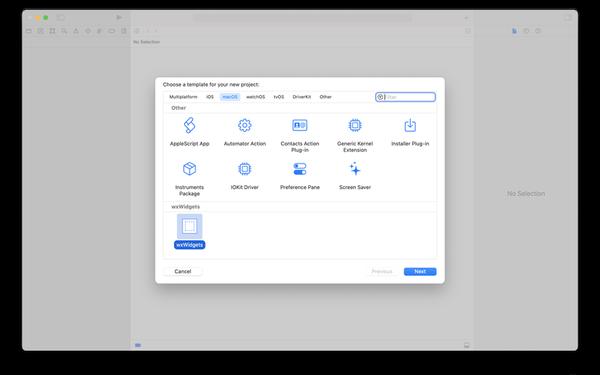Toggle the navigator sidebar in Xcode toolbar

pos(60,18)
